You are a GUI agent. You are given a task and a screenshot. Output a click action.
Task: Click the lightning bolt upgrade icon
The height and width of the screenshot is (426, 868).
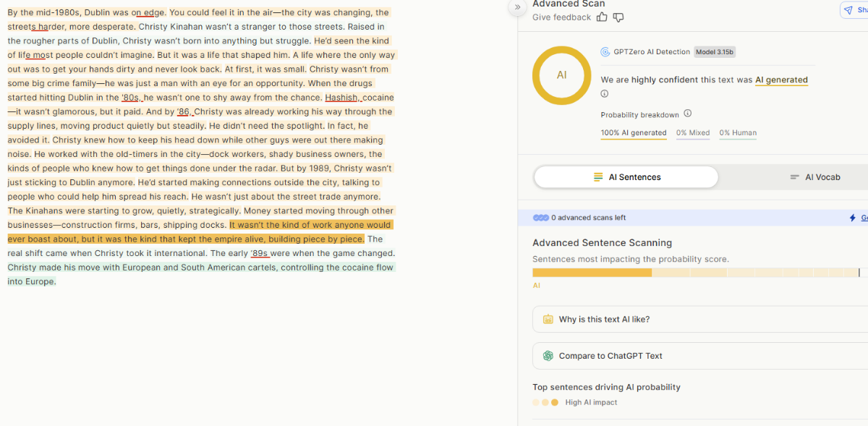point(852,218)
